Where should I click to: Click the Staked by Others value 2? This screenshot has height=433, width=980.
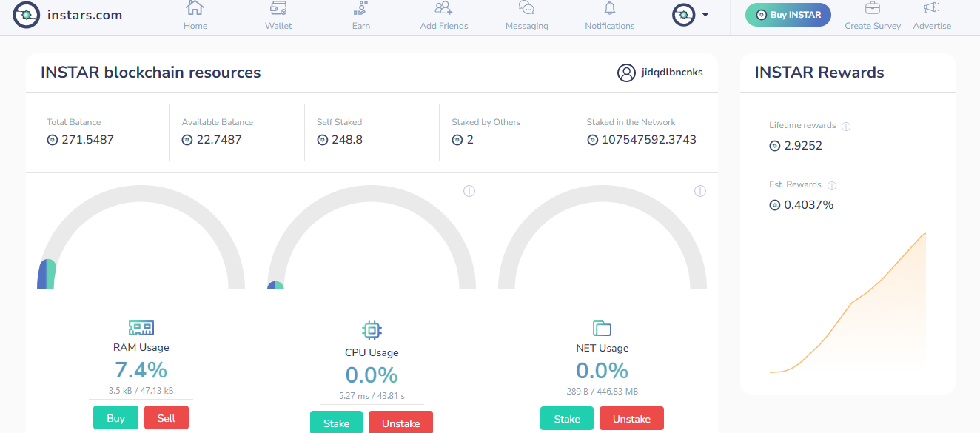470,140
